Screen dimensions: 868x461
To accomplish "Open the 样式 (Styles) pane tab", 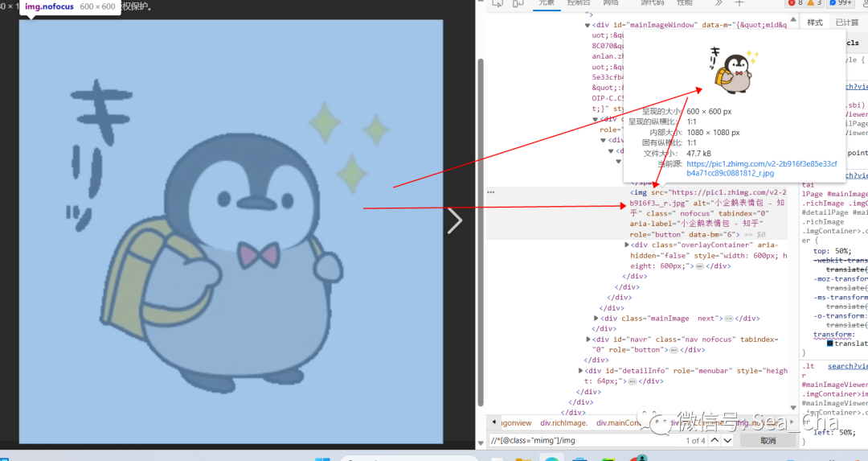I will (x=815, y=23).
